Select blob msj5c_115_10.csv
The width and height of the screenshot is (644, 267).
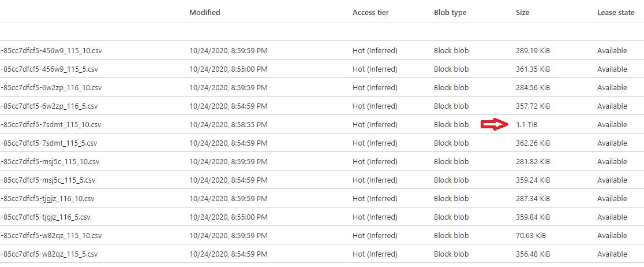pos(50,162)
